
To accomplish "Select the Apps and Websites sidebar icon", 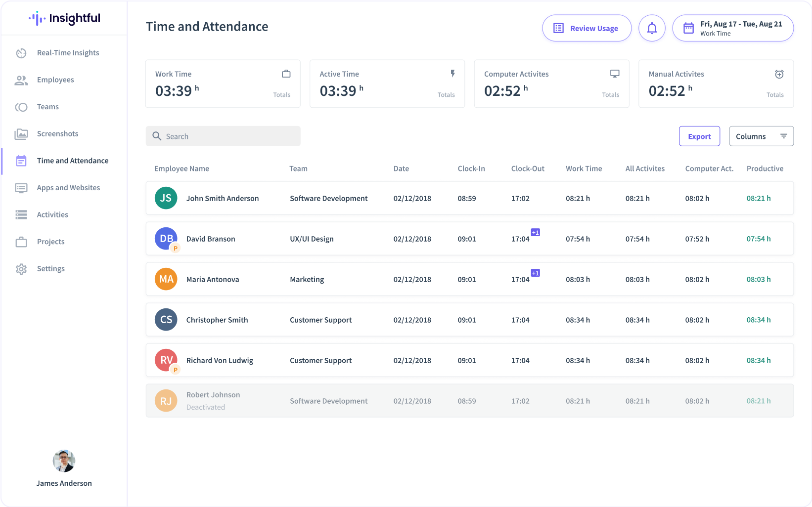I will click(21, 188).
